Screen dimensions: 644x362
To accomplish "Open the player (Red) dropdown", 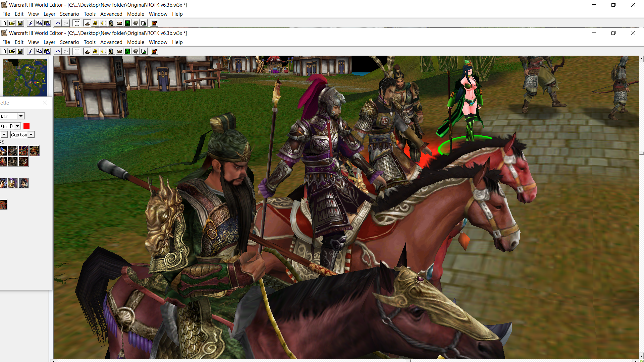I will point(17,126).
